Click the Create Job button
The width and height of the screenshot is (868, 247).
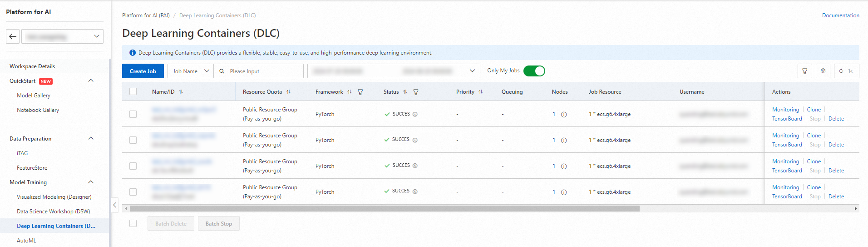coord(143,71)
